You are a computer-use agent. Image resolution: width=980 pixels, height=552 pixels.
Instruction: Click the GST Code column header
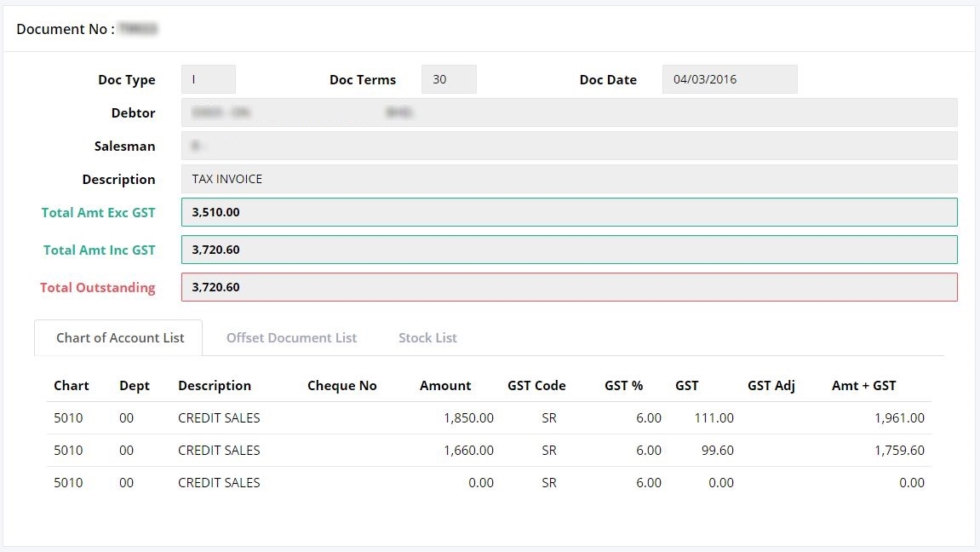[536, 386]
